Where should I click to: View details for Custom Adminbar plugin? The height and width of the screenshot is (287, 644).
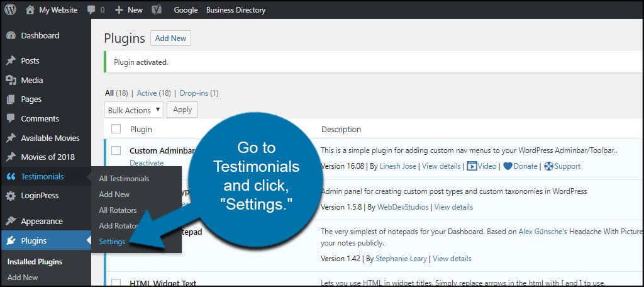pos(441,166)
